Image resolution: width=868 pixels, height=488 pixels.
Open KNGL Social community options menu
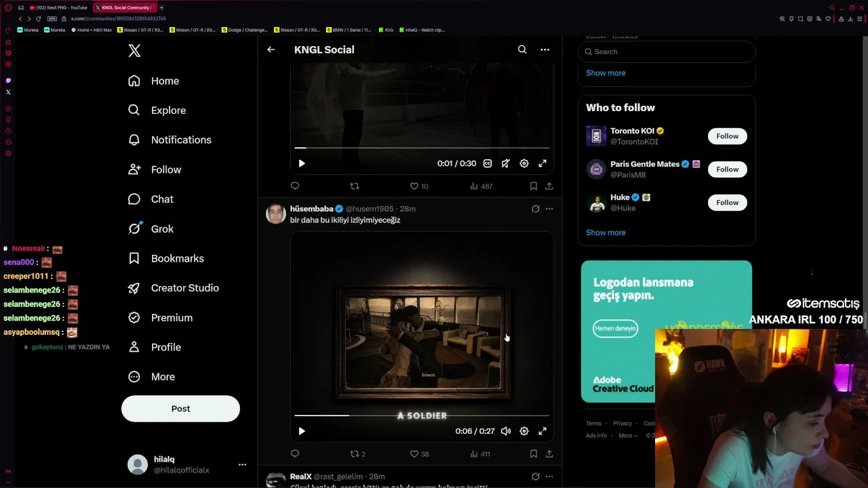coord(545,49)
